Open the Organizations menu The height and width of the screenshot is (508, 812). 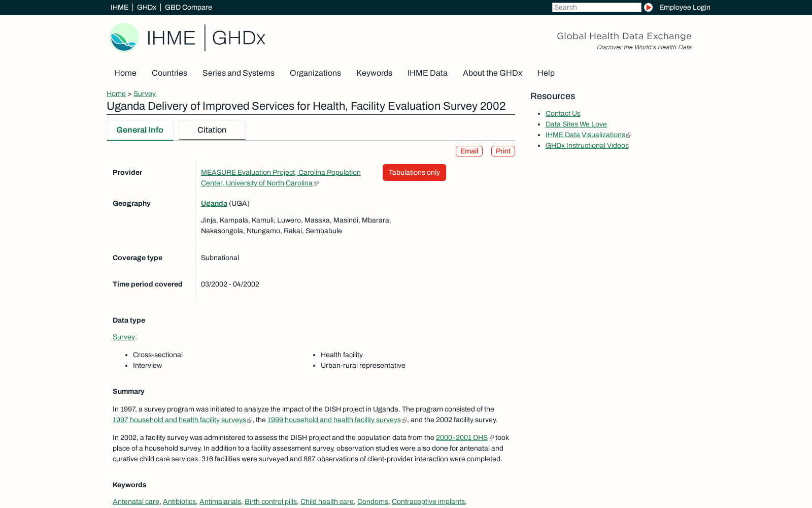315,73
